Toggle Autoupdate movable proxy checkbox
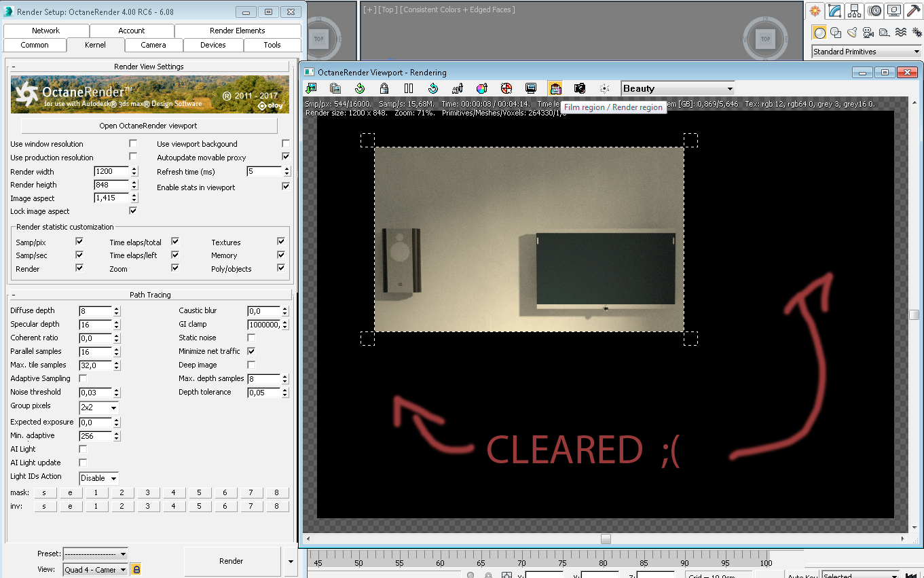The width and height of the screenshot is (924, 578). tap(286, 157)
